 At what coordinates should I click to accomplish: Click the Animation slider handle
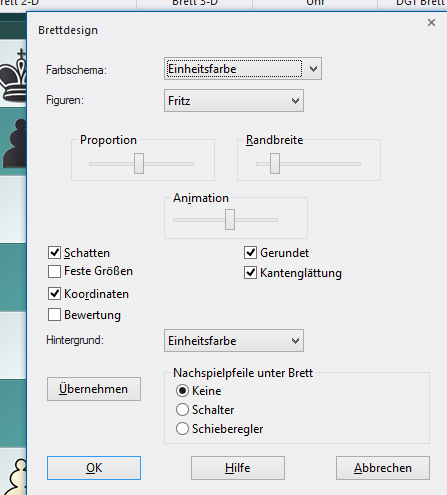pyautogui.click(x=230, y=219)
